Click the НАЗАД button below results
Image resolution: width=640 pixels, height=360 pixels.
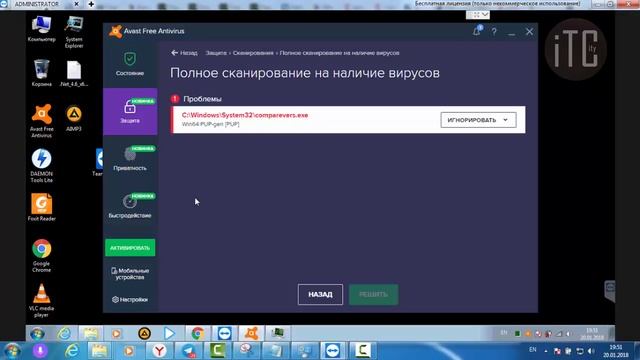(x=320, y=294)
